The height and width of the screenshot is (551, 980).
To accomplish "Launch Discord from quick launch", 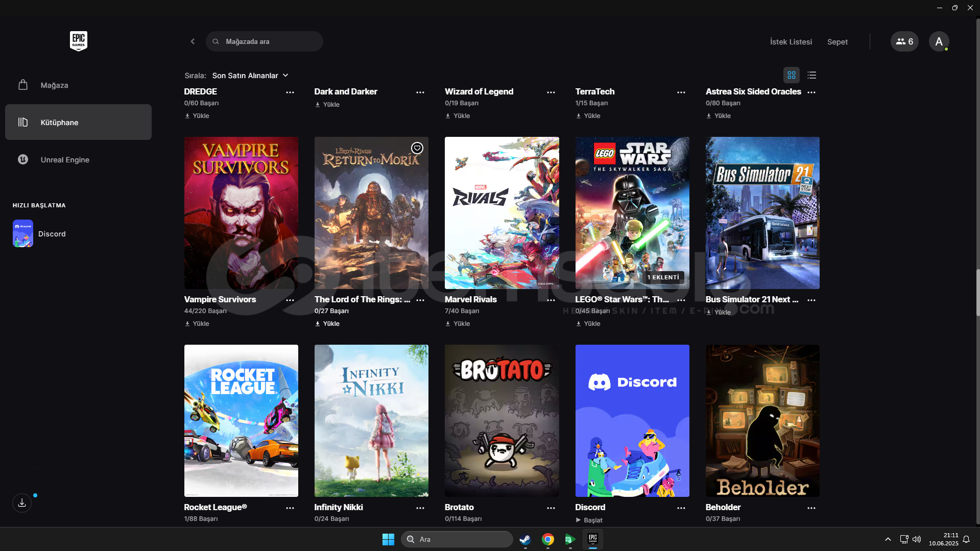I will [40, 233].
